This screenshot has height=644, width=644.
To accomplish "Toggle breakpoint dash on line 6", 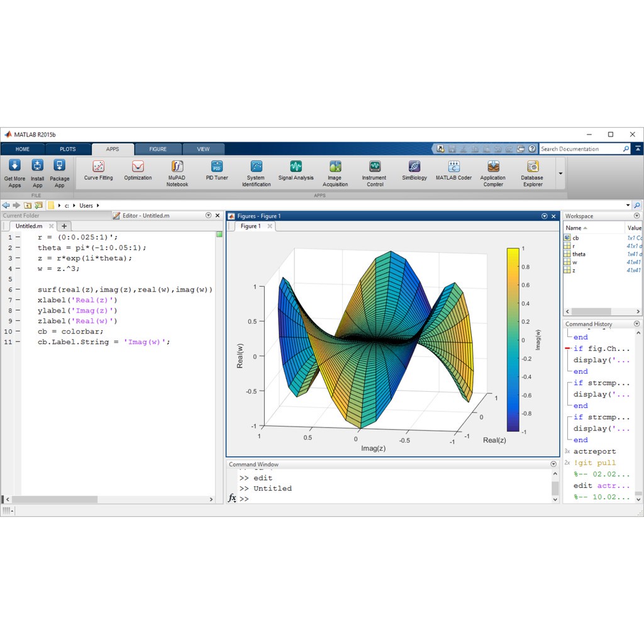I will (x=18, y=290).
